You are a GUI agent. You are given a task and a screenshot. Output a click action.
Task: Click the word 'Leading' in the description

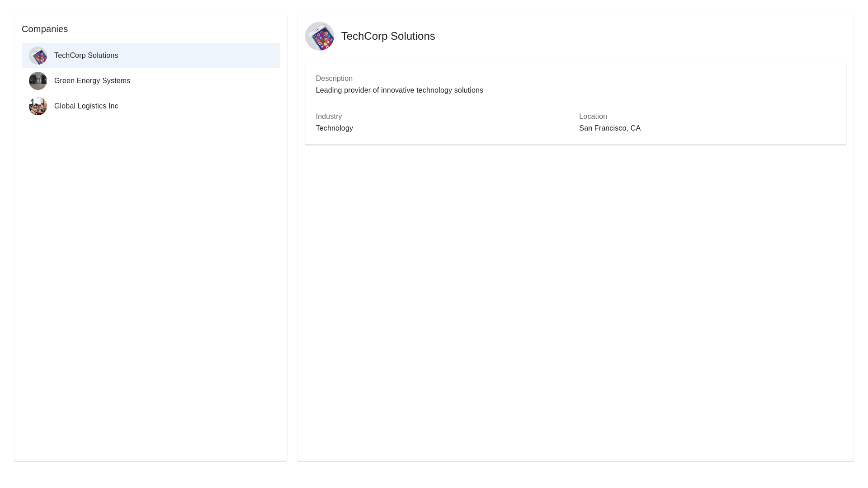(329, 90)
